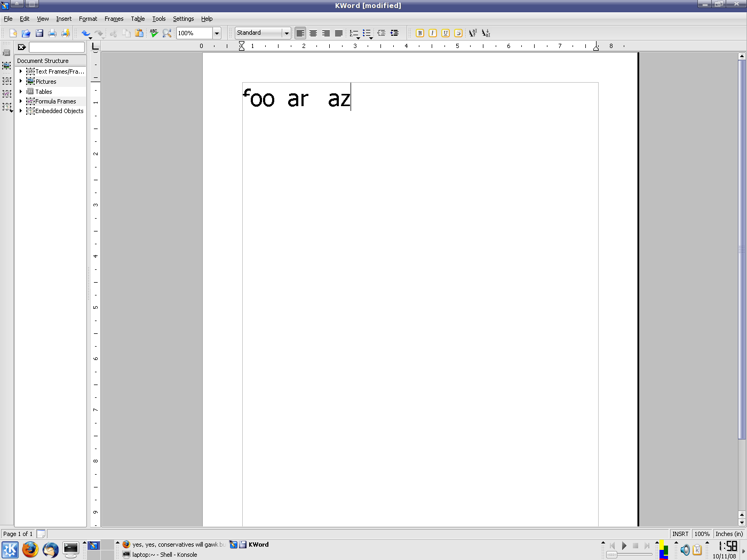This screenshot has width=747, height=560.
Task: Toggle Underline formatting
Action: pos(446,33)
